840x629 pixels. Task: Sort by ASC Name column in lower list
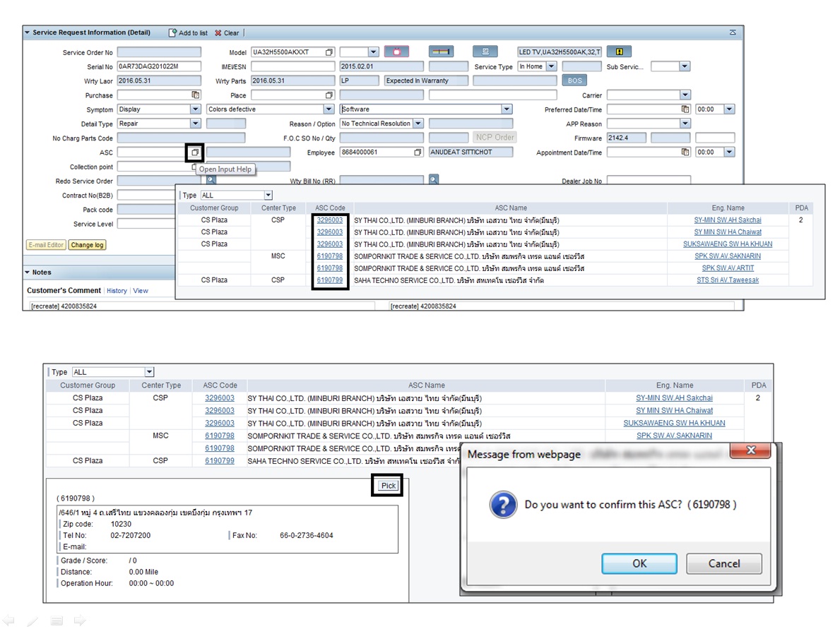point(427,385)
